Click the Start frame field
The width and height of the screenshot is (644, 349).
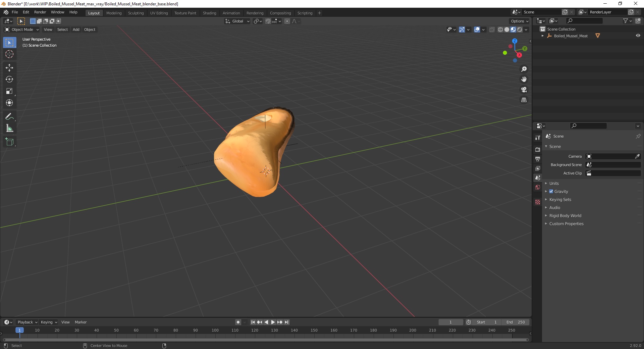[487, 322]
